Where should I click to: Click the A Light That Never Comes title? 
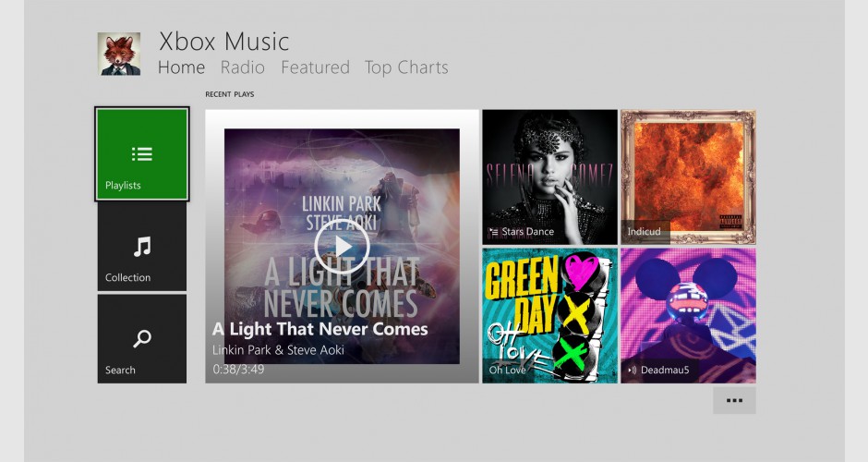tap(320, 329)
